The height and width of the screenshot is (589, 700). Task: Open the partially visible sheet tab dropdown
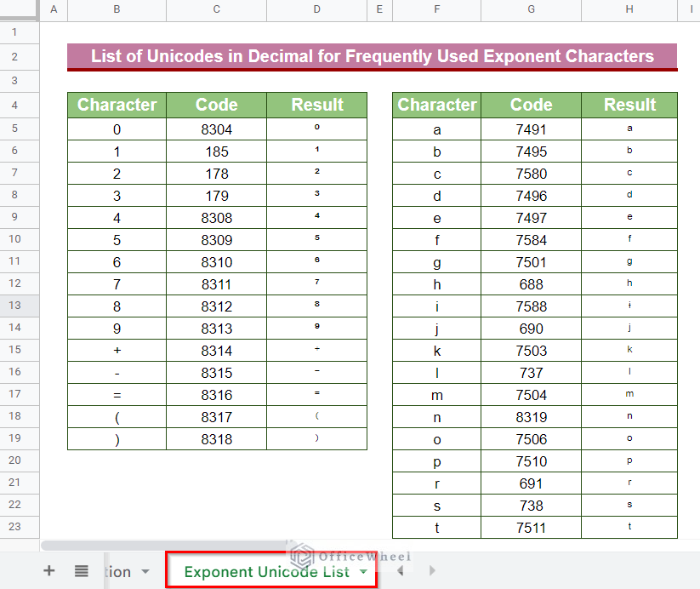pyautogui.click(x=144, y=571)
